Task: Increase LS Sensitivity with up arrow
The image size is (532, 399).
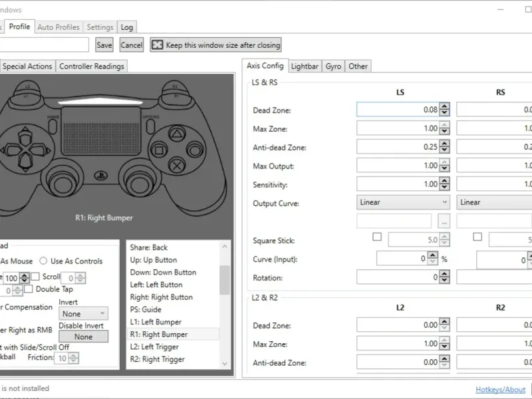Action: click(x=444, y=180)
